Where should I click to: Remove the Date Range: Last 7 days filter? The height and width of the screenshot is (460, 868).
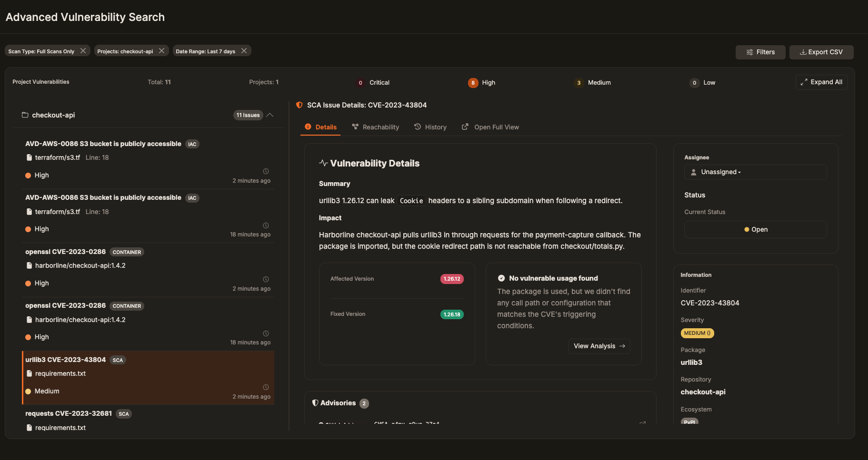point(244,51)
